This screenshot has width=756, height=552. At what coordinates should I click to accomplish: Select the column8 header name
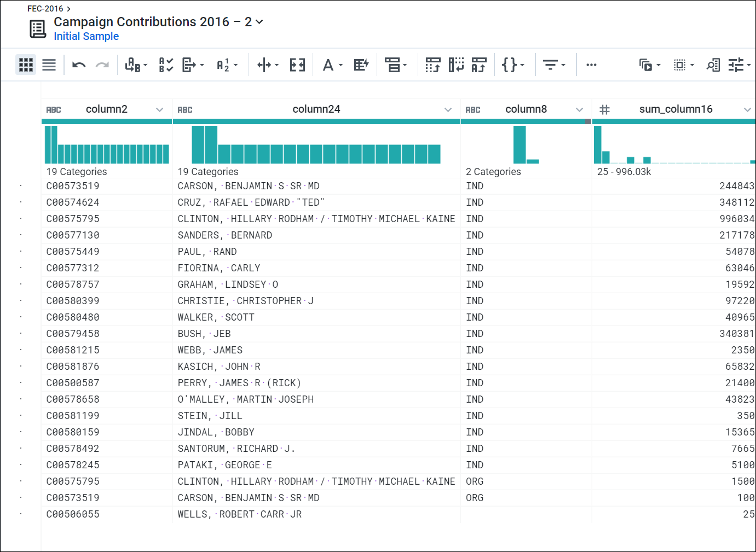click(x=526, y=109)
